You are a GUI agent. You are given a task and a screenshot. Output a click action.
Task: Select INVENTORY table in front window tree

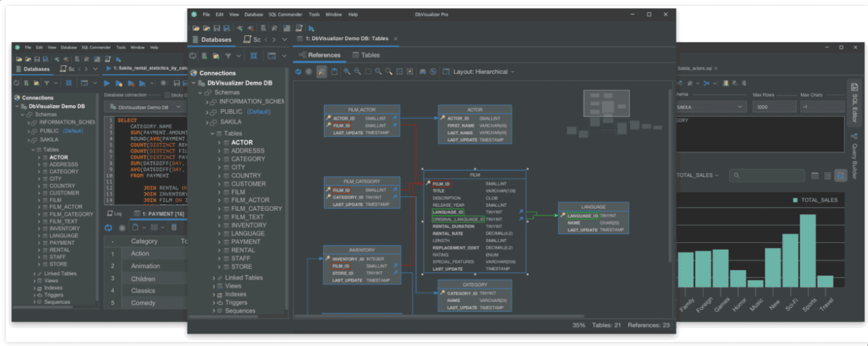249,225
